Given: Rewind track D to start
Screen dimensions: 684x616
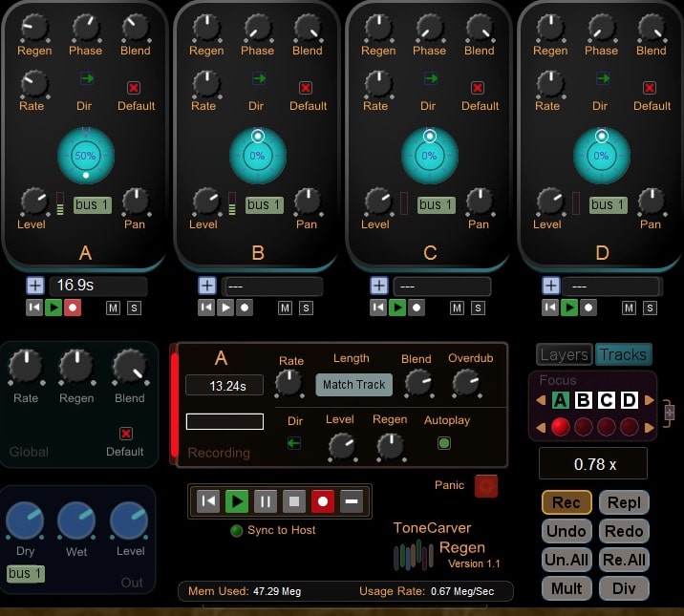Looking at the screenshot, I should pyautogui.click(x=550, y=308).
